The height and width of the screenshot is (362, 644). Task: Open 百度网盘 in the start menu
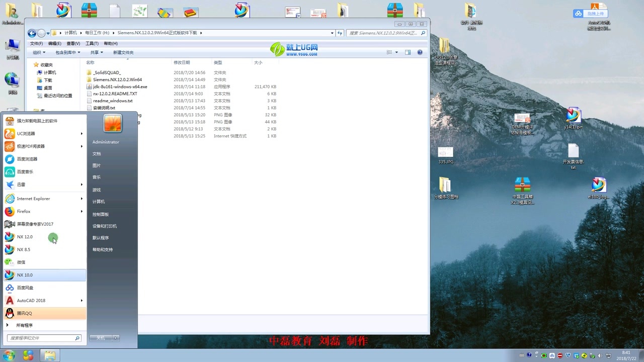click(45, 288)
